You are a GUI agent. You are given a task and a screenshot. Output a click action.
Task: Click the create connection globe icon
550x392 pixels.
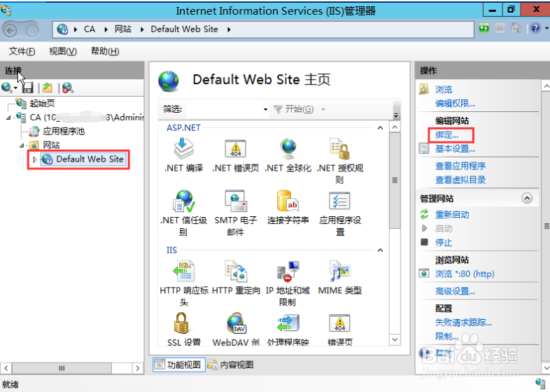(7, 87)
